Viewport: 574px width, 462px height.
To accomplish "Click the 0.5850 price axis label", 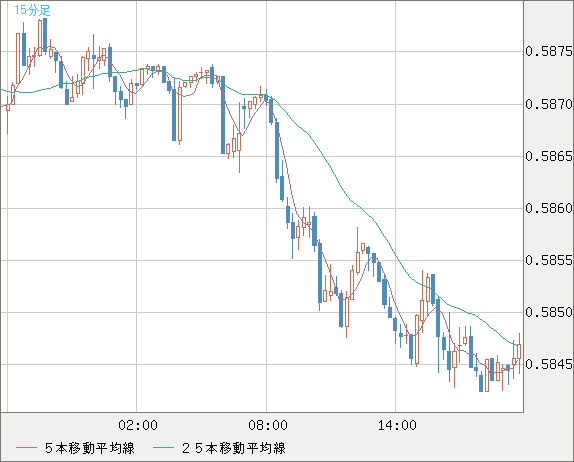I will 549,312.
